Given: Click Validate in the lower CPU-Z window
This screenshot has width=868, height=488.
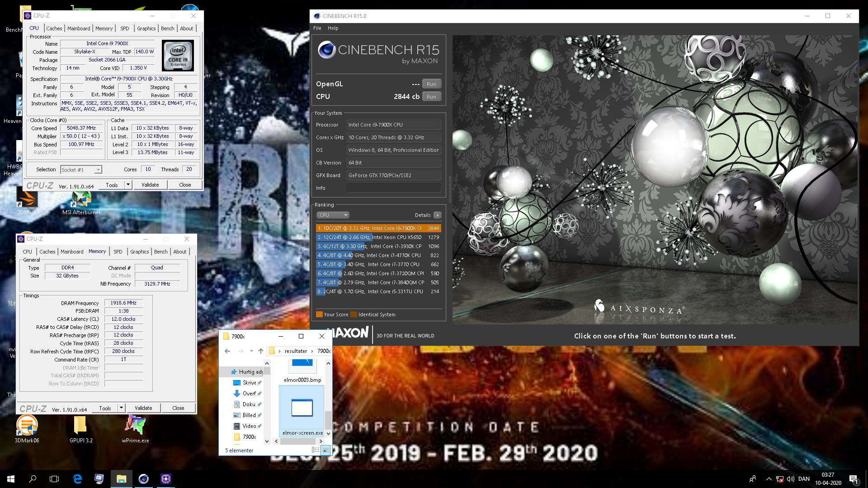Looking at the screenshot, I should [143, 408].
